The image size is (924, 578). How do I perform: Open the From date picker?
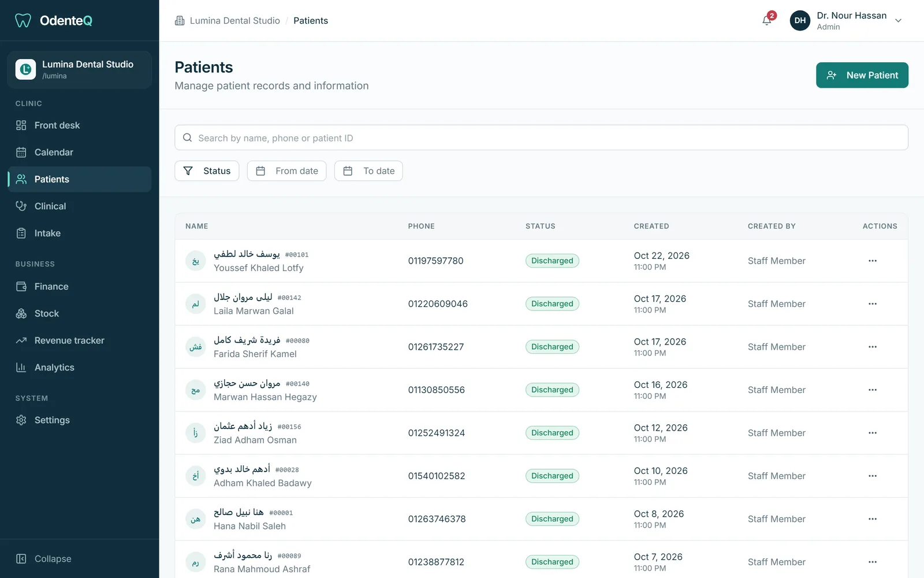coord(286,171)
